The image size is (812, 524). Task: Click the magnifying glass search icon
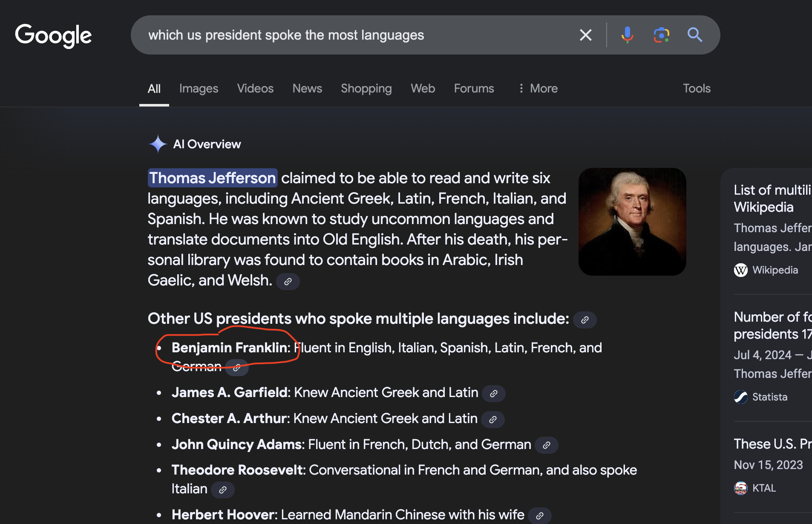coord(695,35)
